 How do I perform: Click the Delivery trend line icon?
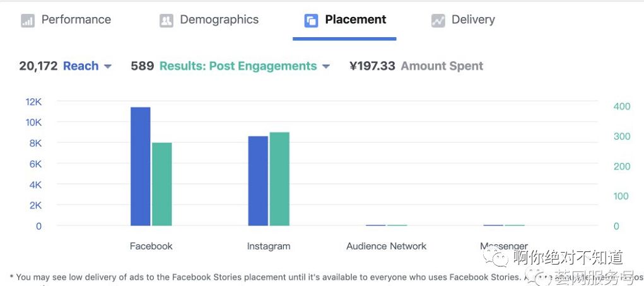click(x=438, y=21)
